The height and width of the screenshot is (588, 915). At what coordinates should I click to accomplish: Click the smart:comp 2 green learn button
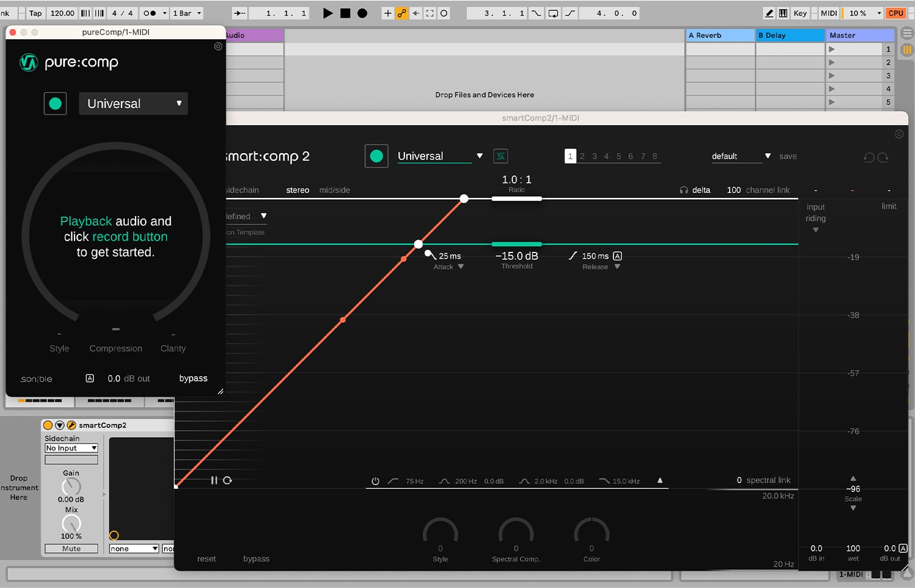376,156
